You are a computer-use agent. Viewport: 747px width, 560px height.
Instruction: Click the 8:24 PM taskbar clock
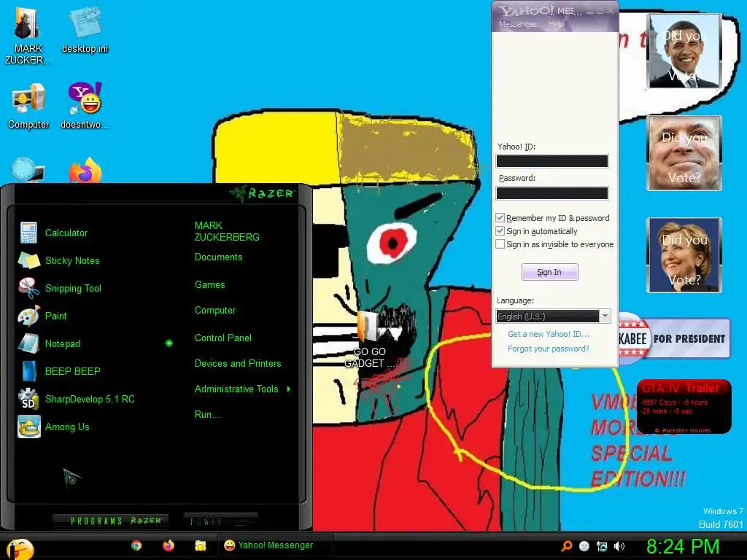tap(682, 546)
